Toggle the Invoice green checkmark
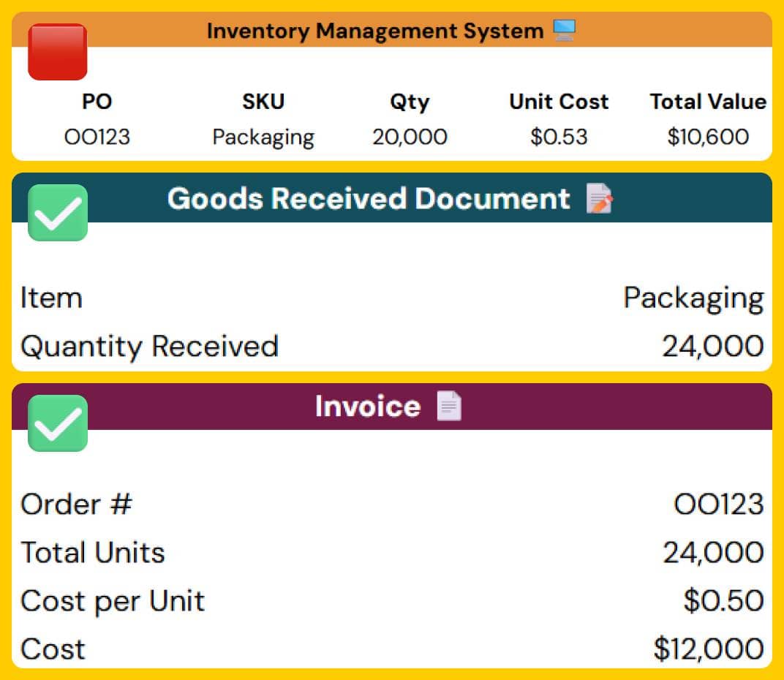This screenshot has width=784, height=680. (57, 423)
